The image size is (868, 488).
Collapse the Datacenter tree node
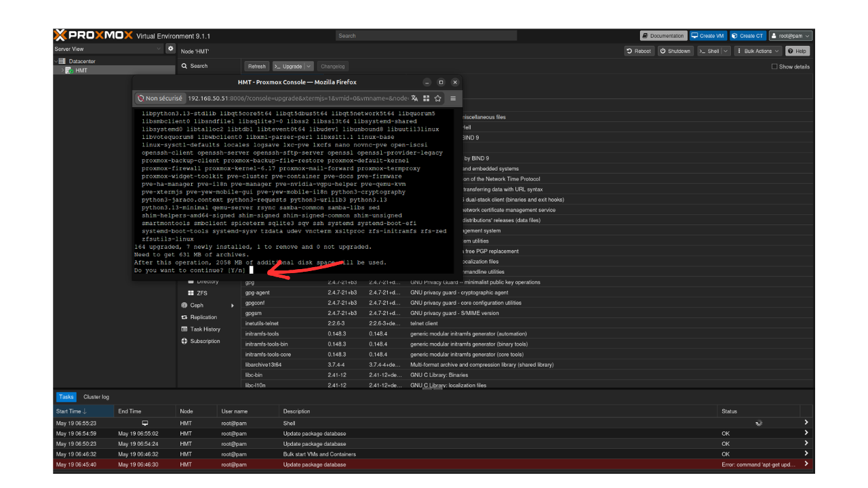(x=56, y=61)
